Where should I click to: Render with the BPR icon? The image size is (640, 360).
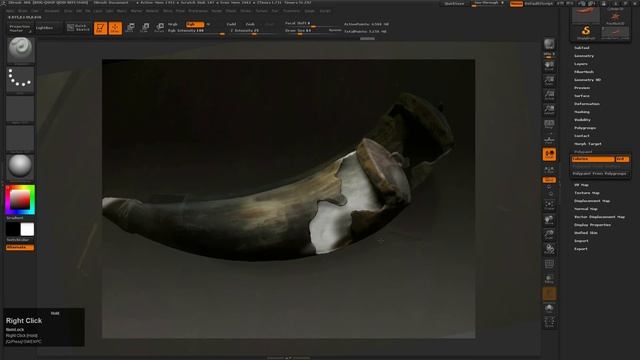(x=549, y=44)
